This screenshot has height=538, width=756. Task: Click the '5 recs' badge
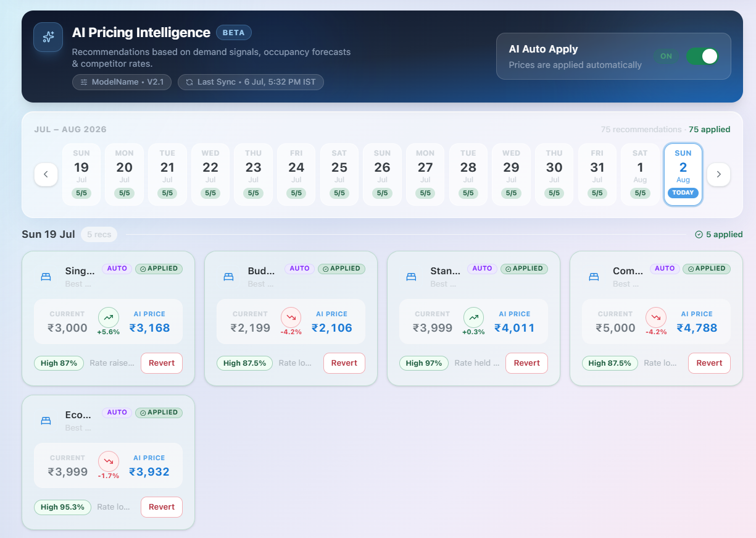pyautogui.click(x=99, y=235)
